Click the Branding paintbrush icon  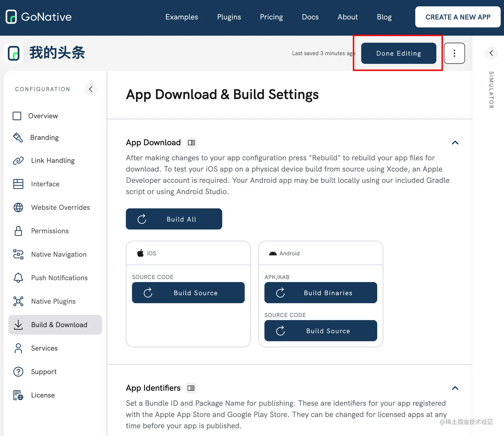(18, 138)
